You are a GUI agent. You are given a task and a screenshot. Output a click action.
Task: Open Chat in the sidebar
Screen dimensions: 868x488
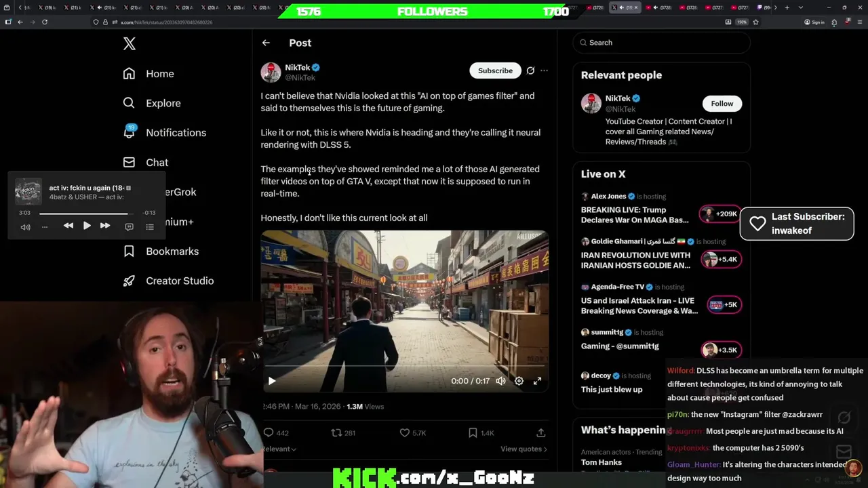tap(146, 162)
